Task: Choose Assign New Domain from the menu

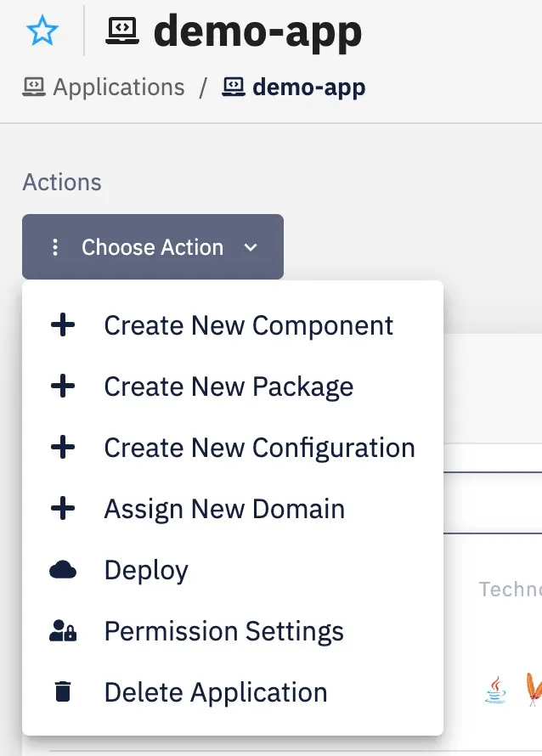Action: click(224, 509)
